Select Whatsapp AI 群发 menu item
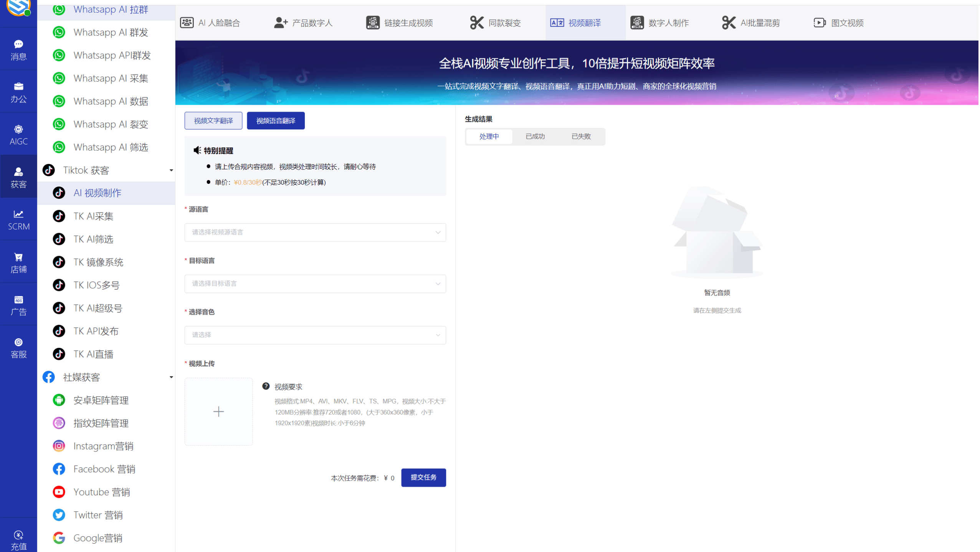The height and width of the screenshot is (552, 980). pyautogui.click(x=110, y=32)
